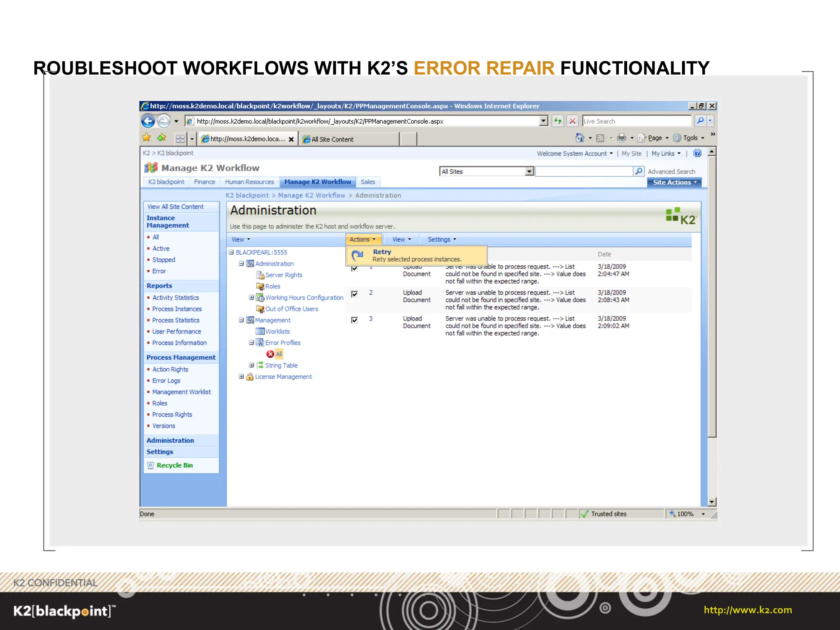Open the Worklists tree item
This screenshot has height=630, width=840.
click(277, 331)
